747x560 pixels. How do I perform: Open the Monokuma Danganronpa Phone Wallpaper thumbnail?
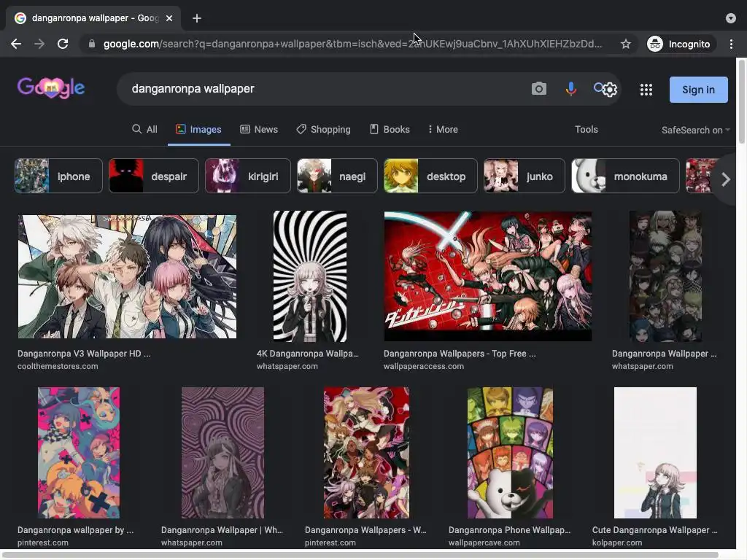510,452
